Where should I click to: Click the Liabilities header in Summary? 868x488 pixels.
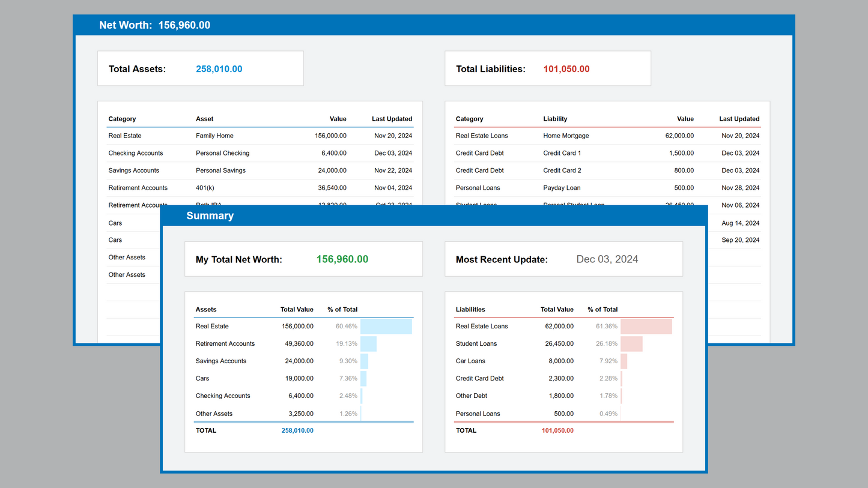(x=470, y=310)
